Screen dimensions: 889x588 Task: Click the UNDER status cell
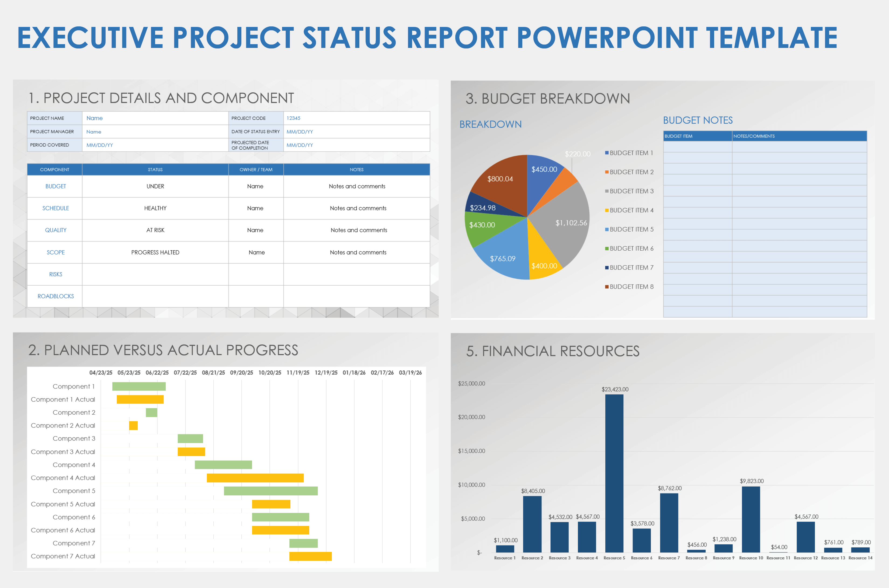[155, 186]
